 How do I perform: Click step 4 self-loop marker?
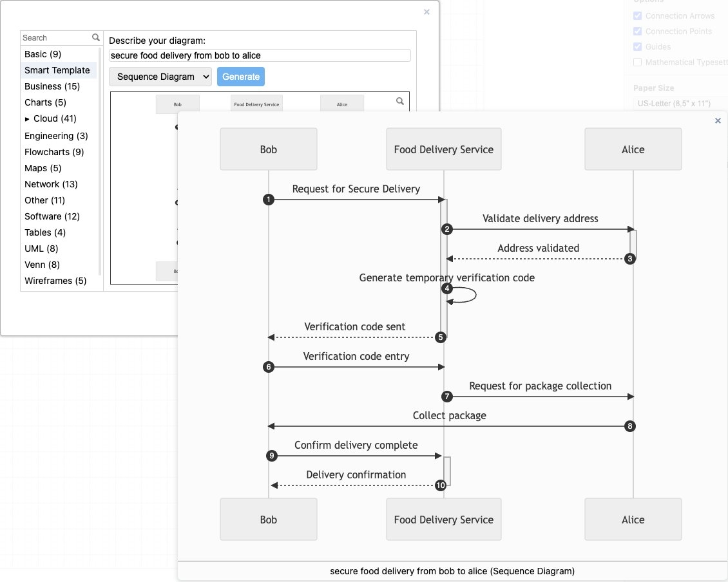coord(447,288)
